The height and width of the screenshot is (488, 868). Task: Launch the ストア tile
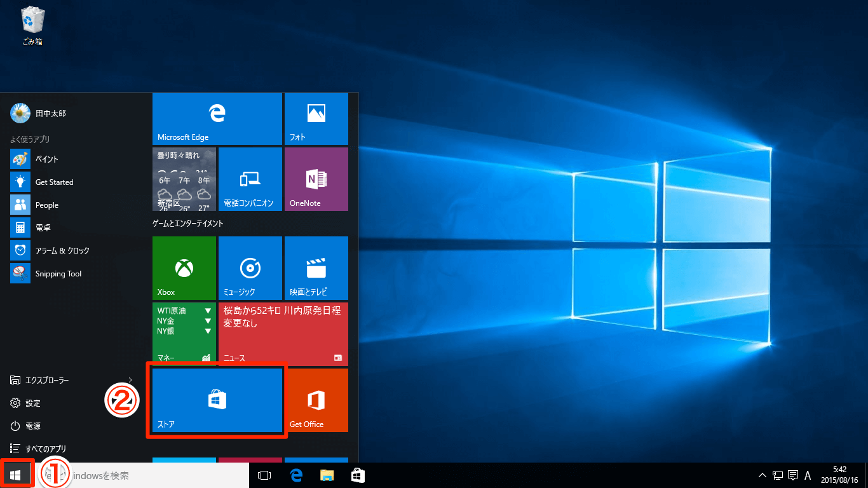pos(217,400)
